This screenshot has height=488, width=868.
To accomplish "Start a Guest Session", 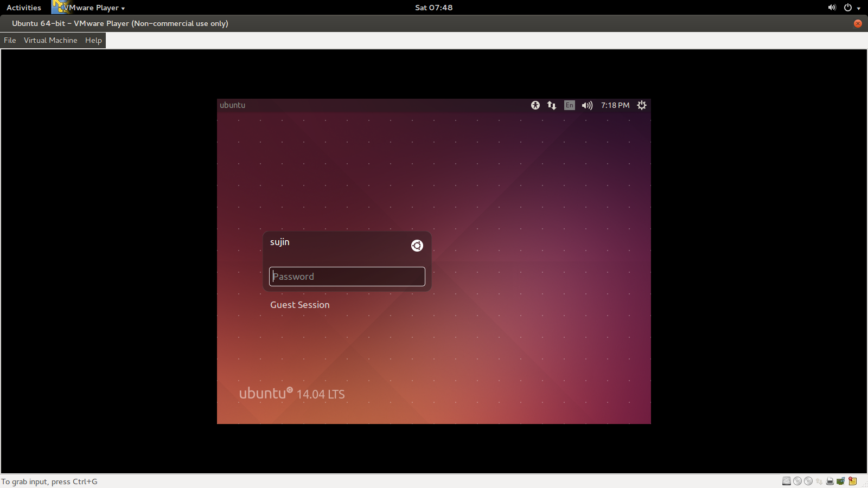I will click(299, 305).
